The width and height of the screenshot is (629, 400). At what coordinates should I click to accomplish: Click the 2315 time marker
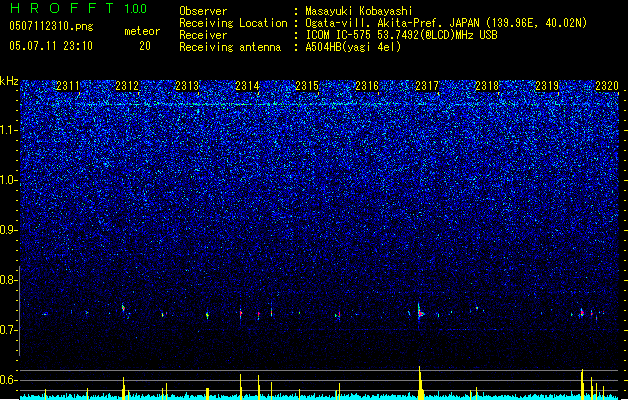point(307,86)
